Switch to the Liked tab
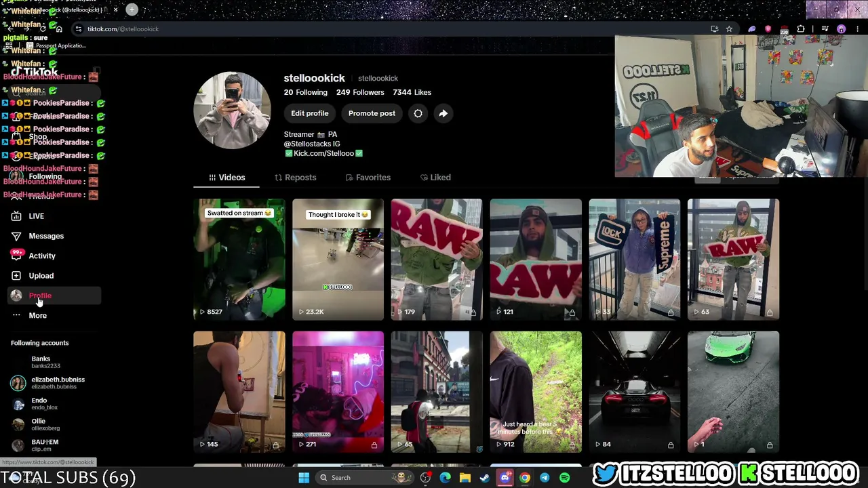The image size is (868, 488). coord(435,178)
